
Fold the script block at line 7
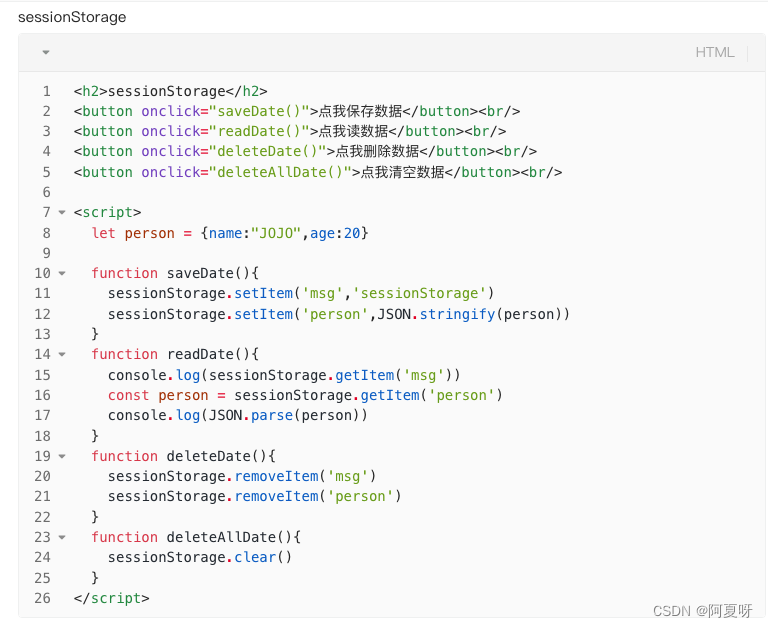[62, 212]
